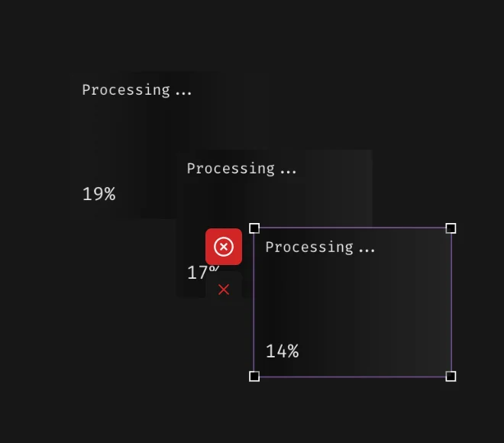Click the 19% progress value
Screen dimensions: 504x443
click(x=99, y=194)
